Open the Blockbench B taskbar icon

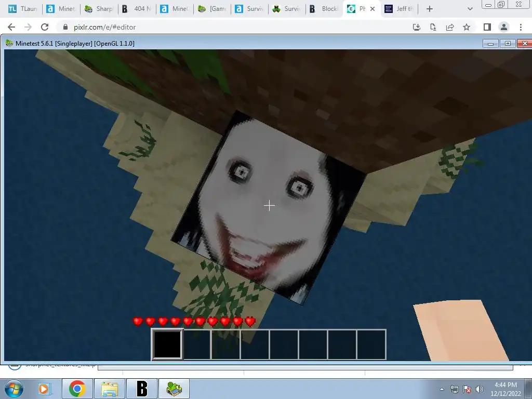pyautogui.click(x=142, y=389)
